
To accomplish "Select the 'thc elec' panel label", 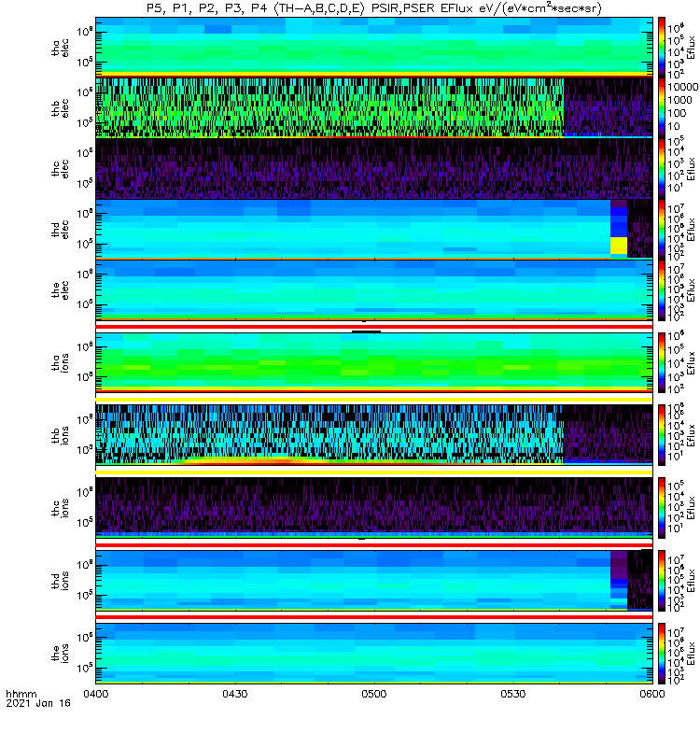I will tap(60, 169).
